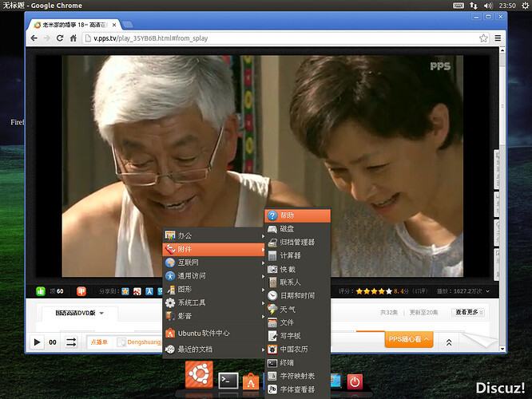
Task: Open the 国语高清DVD版 dropdown
Action: (80, 313)
